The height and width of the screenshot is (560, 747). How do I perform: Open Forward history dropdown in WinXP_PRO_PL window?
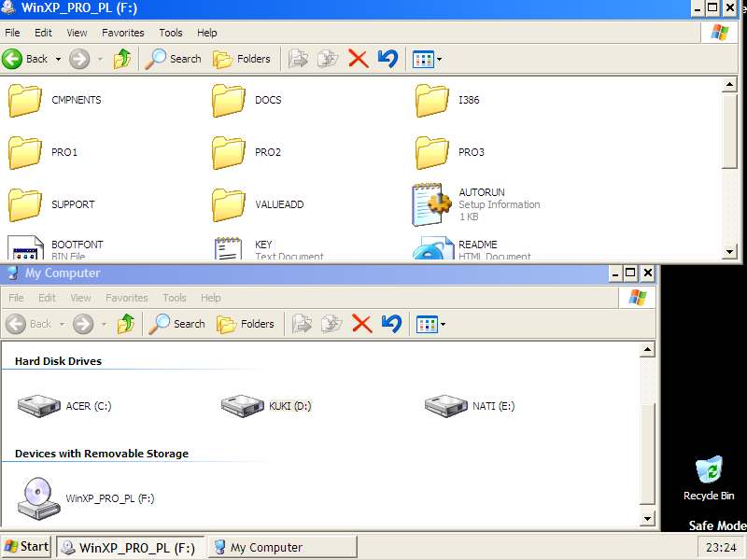pyautogui.click(x=100, y=60)
